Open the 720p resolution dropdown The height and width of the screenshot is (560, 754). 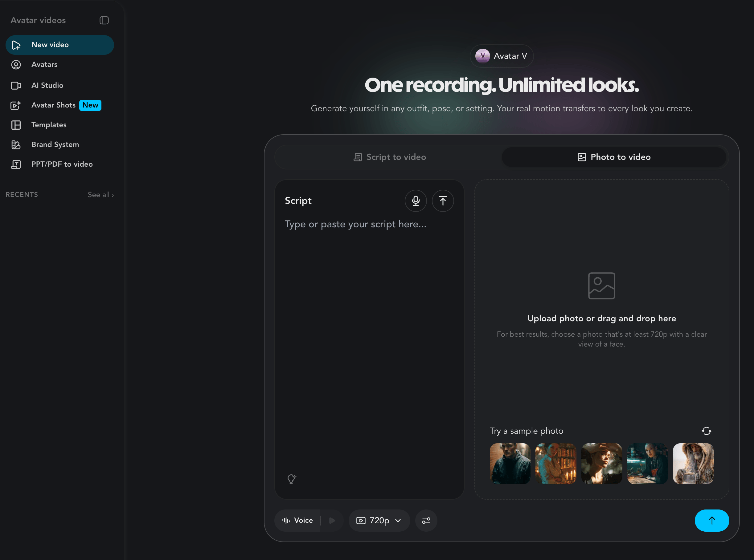379,520
